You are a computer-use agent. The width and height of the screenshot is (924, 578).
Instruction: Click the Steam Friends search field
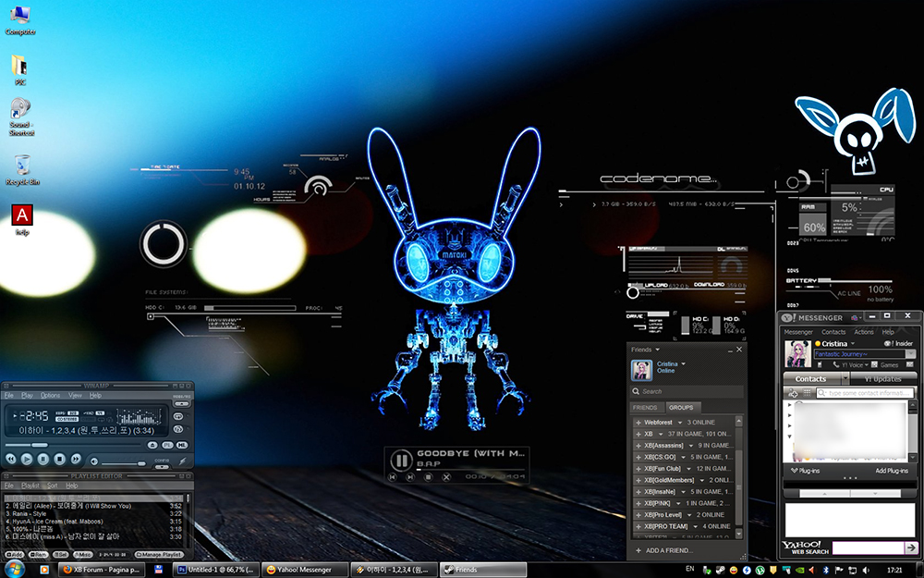687,391
